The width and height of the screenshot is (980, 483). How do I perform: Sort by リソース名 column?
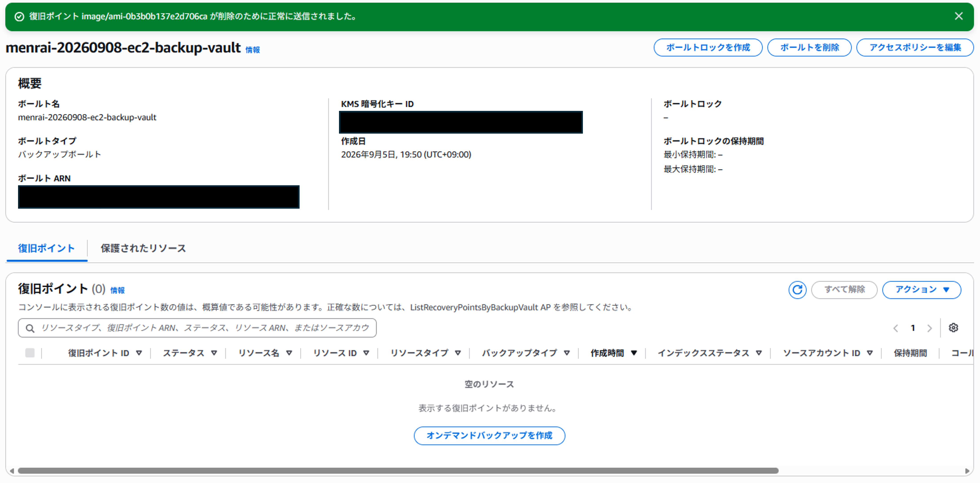(265, 353)
